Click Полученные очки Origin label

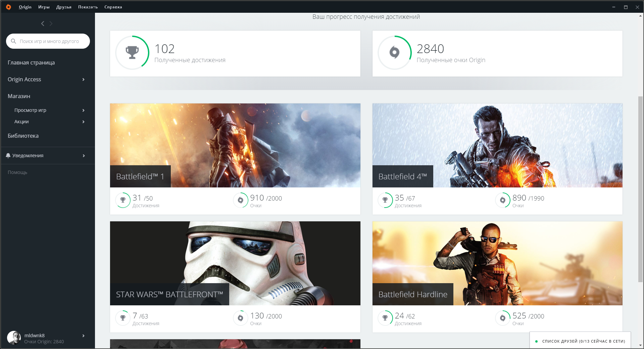coord(451,60)
